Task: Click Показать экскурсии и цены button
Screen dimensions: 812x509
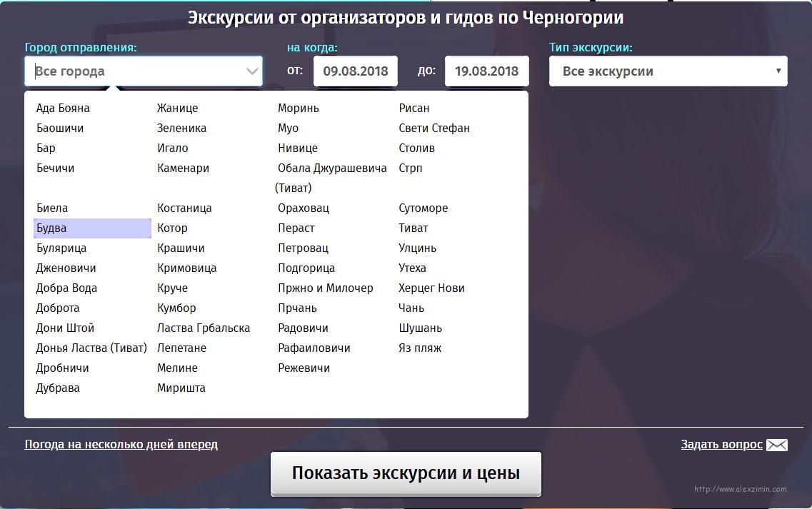Action: pos(406,473)
